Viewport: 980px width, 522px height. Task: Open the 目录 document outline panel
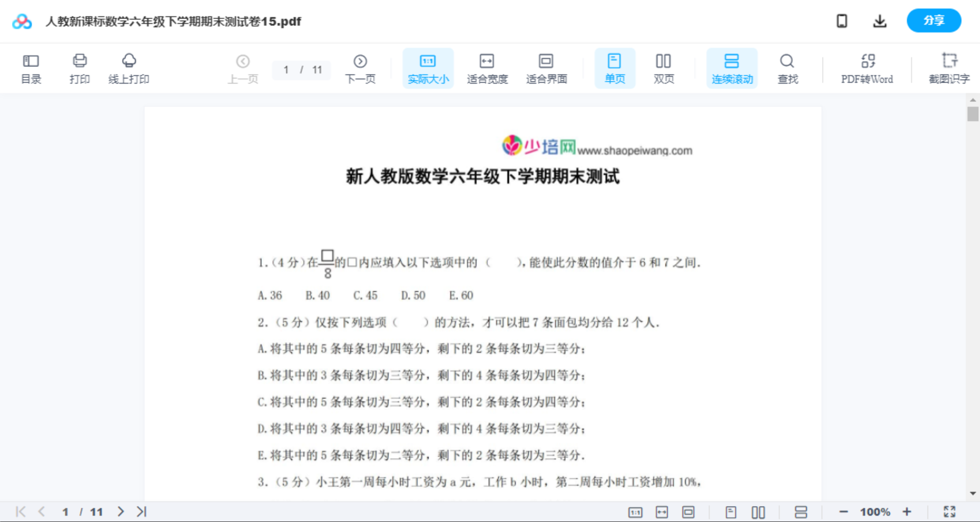click(x=31, y=68)
